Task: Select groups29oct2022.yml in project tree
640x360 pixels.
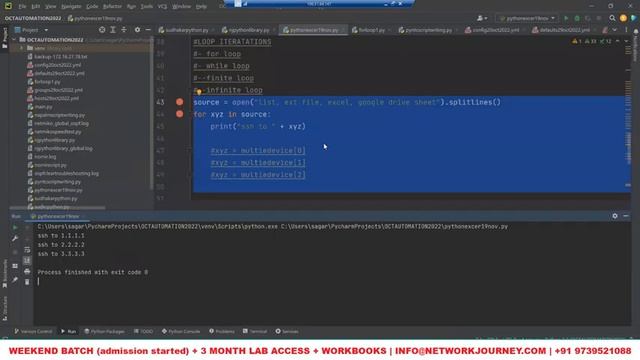Action: click(x=58, y=90)
